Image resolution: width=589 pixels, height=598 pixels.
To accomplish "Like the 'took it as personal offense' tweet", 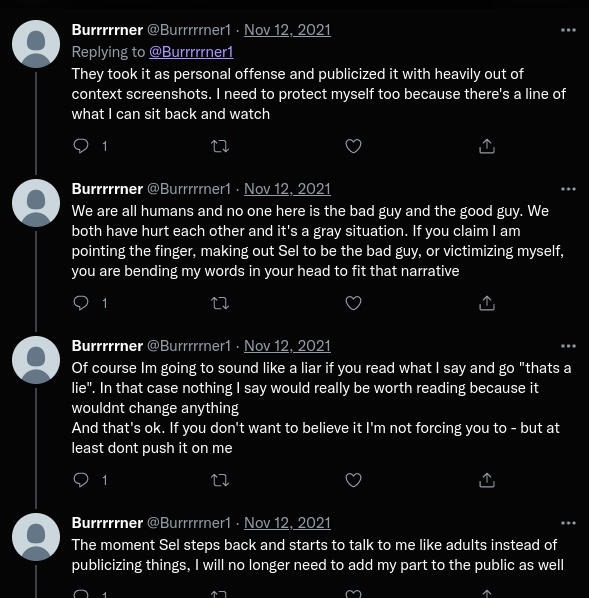I will tap(353, 146).
